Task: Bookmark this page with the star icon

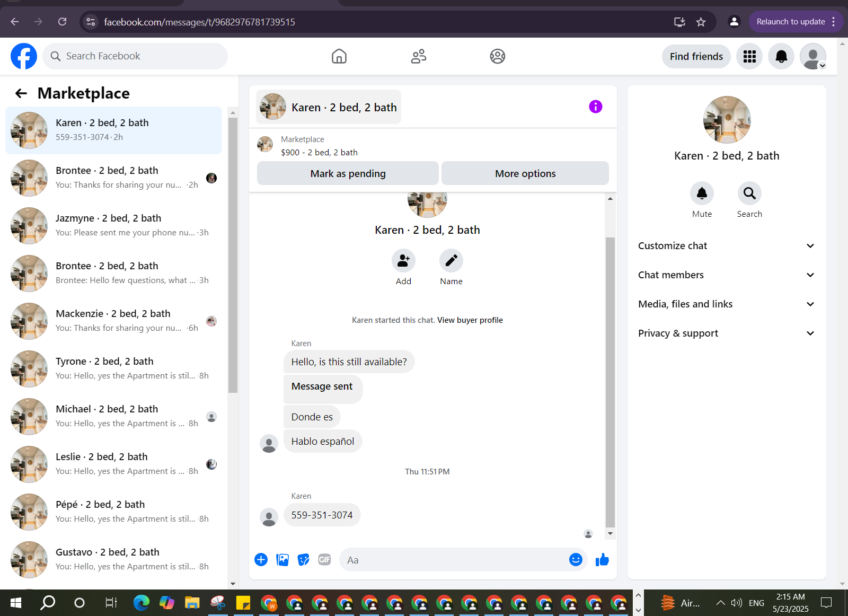Action: point(701,22)
